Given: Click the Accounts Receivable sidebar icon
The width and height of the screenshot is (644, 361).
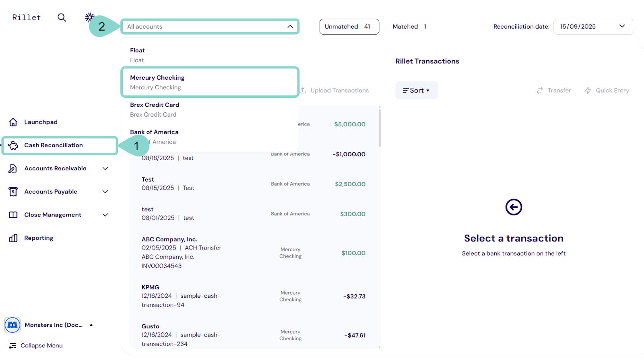Looking at the screenshot, I should tap(13, 169).
